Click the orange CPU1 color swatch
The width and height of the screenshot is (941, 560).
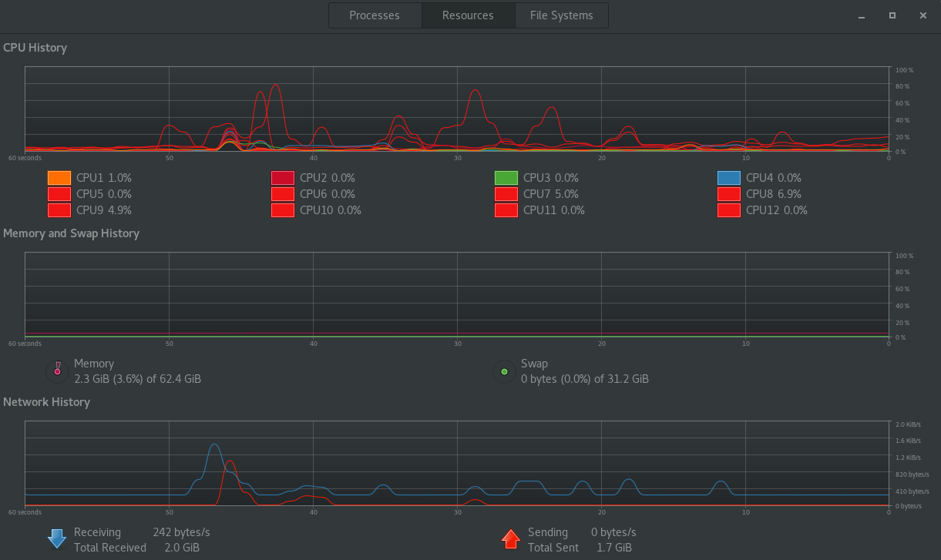click(59, 178)
